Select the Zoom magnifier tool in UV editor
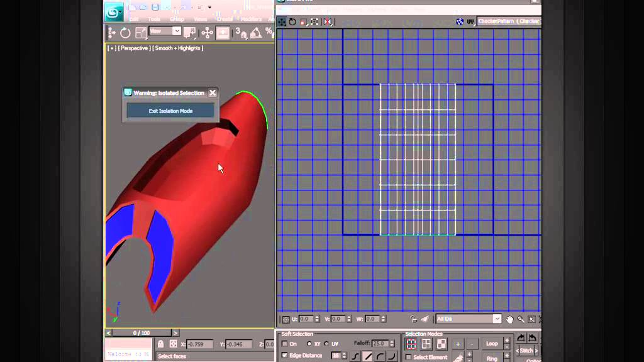This screenshot has height=362, width=644. pyautogui.click(x=521, y=319)
